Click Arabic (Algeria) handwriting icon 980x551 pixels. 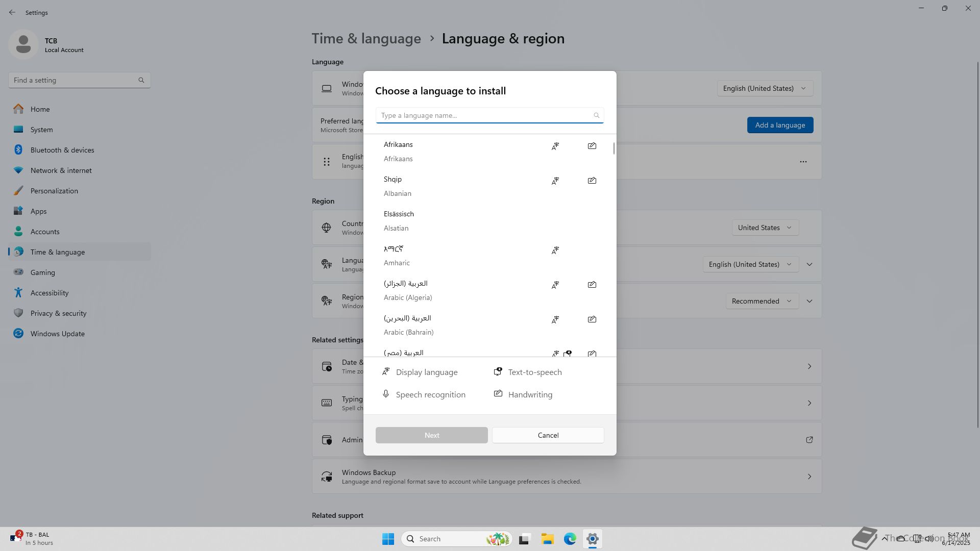[592, 285]
